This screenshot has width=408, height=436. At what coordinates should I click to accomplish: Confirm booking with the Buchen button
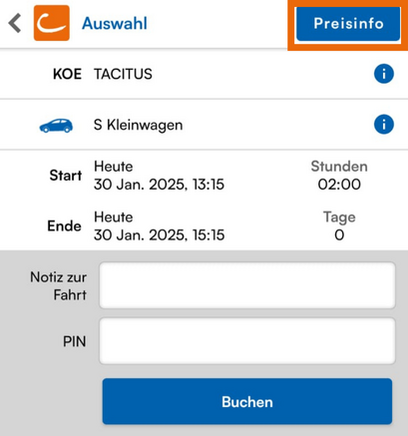247,401
